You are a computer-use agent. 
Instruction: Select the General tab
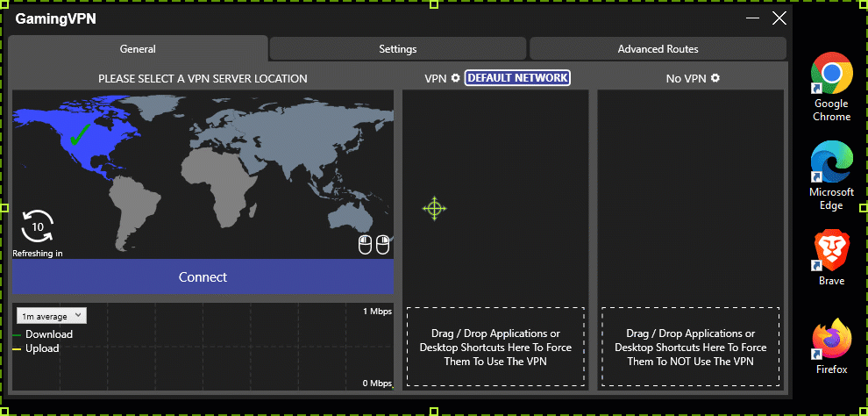click(138, 49)
